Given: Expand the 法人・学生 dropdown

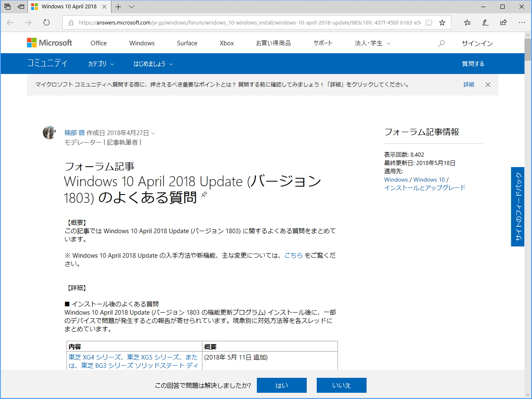Looking at the screenshot, I should 372,43.
